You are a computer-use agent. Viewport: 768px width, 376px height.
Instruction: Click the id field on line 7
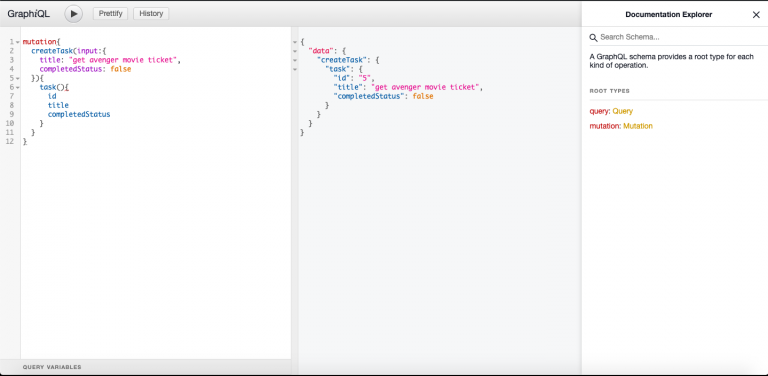[52, 96]
